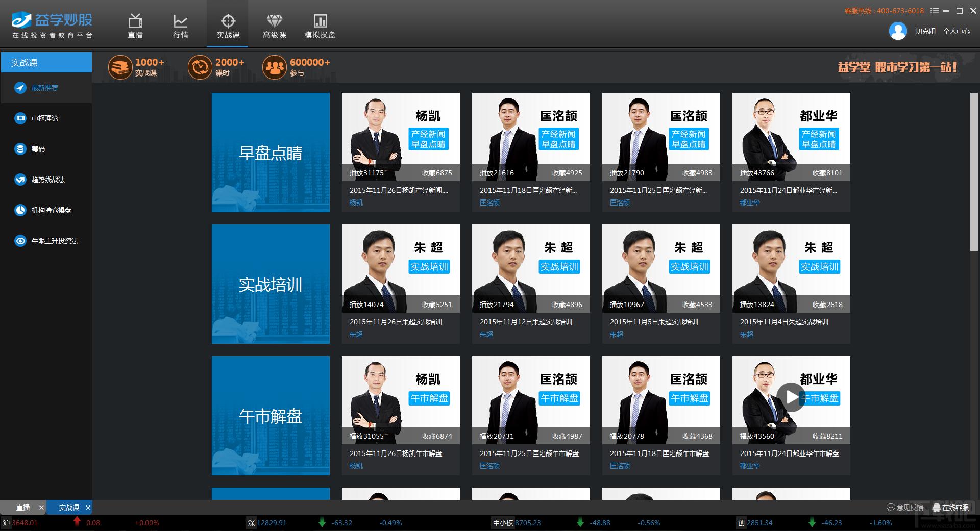Open 朱超 实战培训 thumbnail with 播放13824
Image resolution: width=980 pixels, height=531 pixels.
(791, 268)
